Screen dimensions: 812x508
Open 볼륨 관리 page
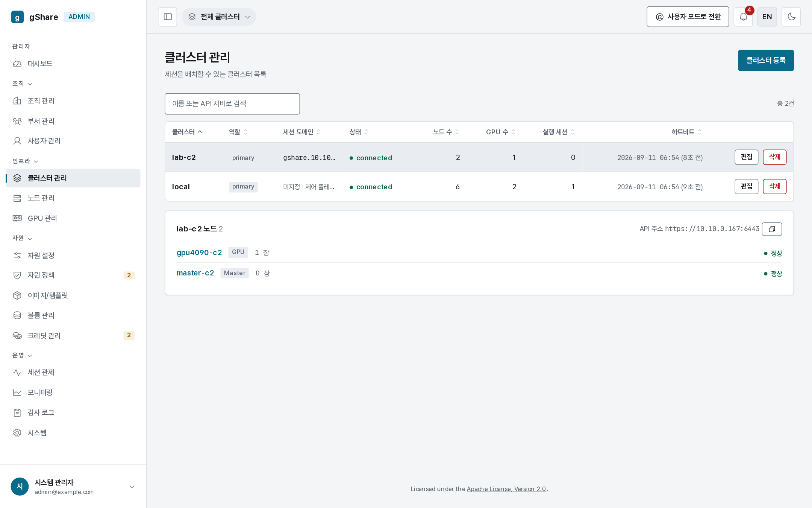pyautogui.click(x=73, y=315)
